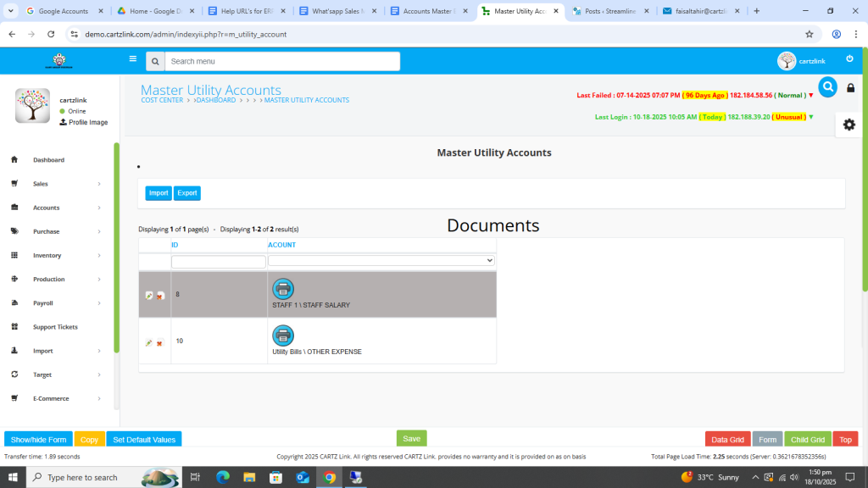Open Microsoft Edge from the taskbar

pyautogui.click(x=223, y=477)
